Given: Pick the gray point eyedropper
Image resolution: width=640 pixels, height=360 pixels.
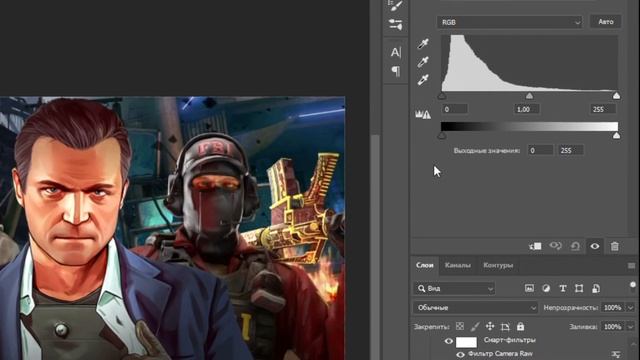Looking at the screenshot, I should pyautogui.click(x=423, y=62).
